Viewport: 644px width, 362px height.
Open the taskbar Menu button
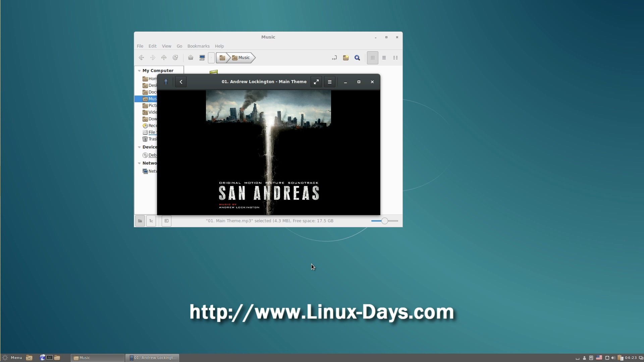(12, 358)
